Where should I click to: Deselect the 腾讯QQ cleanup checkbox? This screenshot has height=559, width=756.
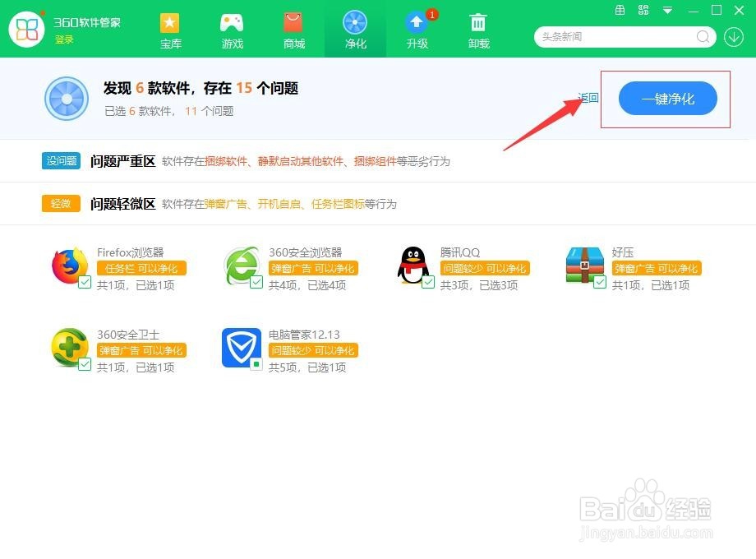[x=430, y=284]
